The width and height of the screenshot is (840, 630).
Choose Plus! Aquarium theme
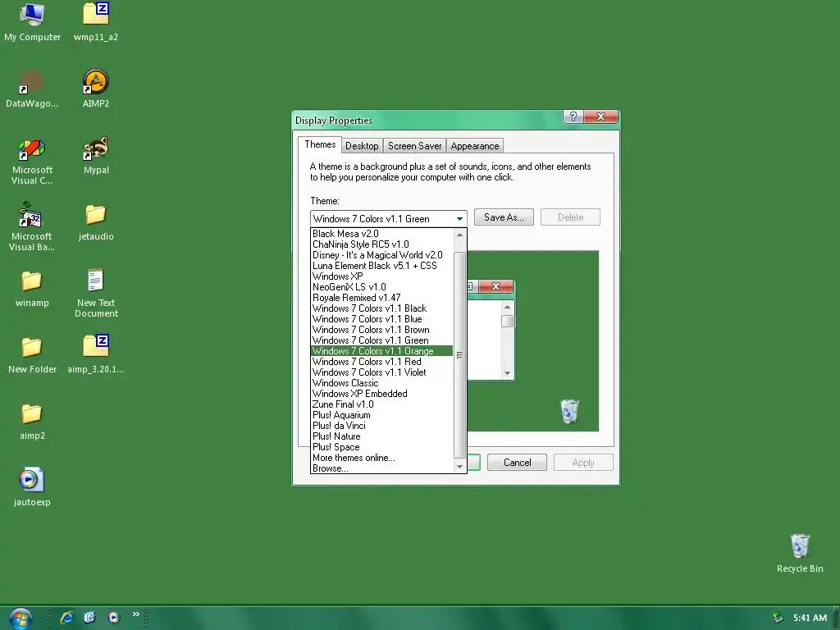pyautogui.click(x=381, y=415)
